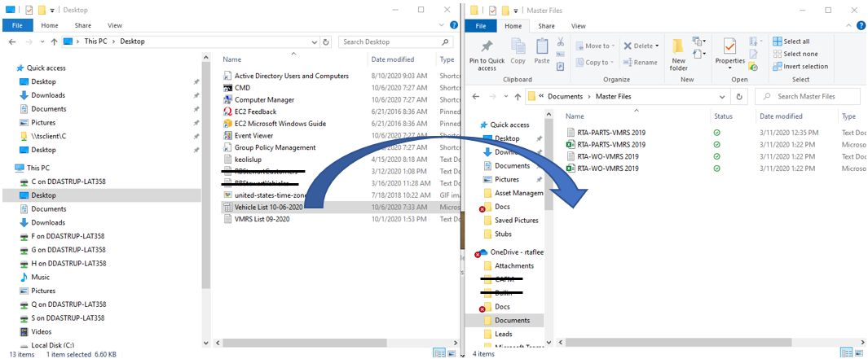Click Rename in Organize group
Screen dimensions: 868x359
click(640, 62)
